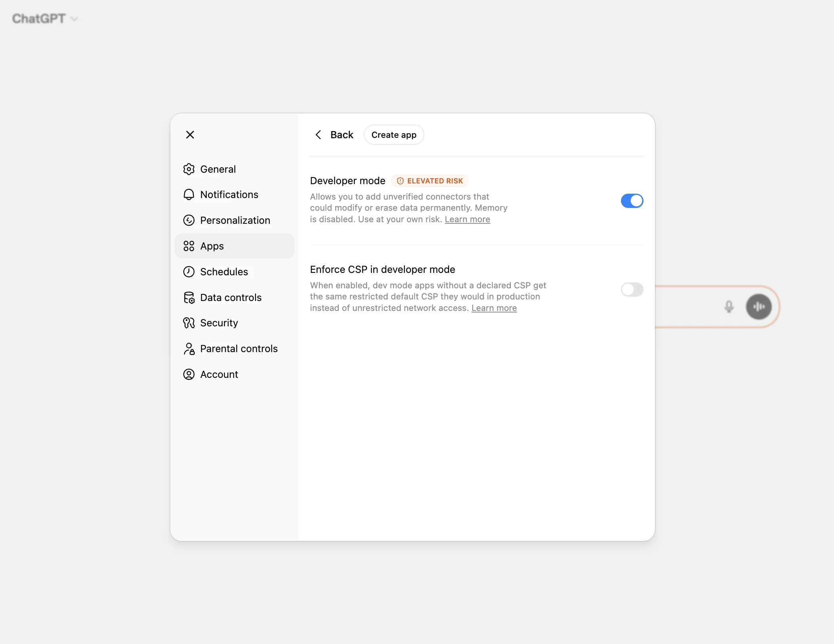Open Learn more link about CSP
The width and height of the screenshot is (834, 644).
tap(494, 308)
